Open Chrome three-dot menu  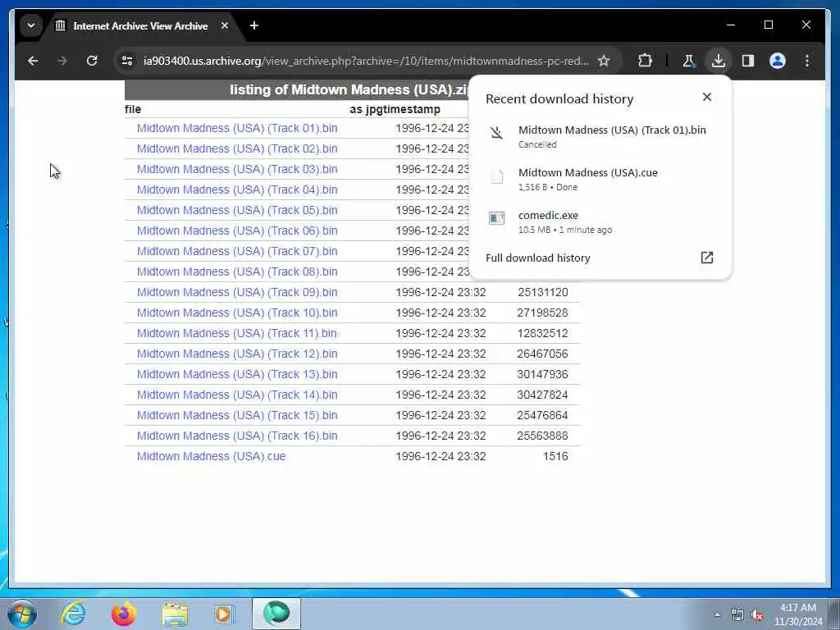pos(807,61)
